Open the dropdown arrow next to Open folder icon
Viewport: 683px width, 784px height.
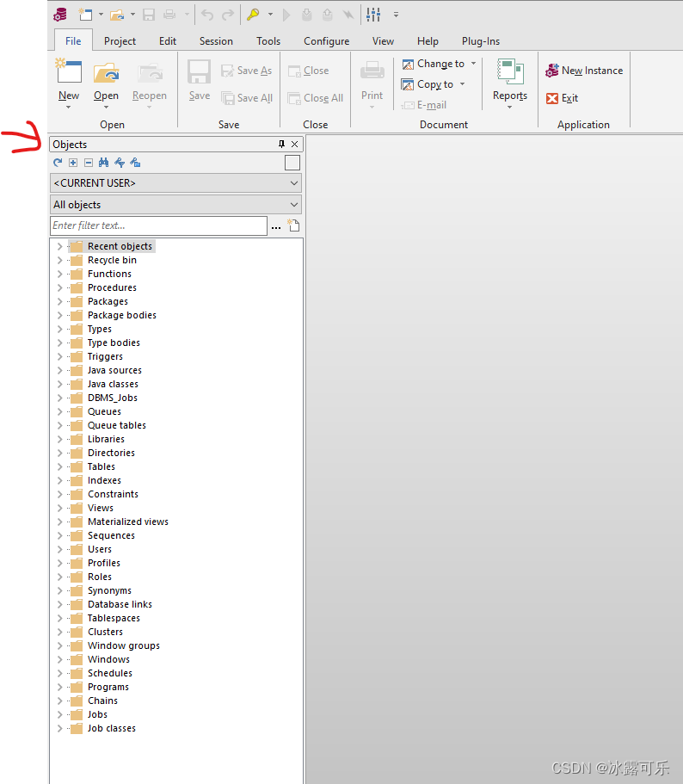[132, 15]
